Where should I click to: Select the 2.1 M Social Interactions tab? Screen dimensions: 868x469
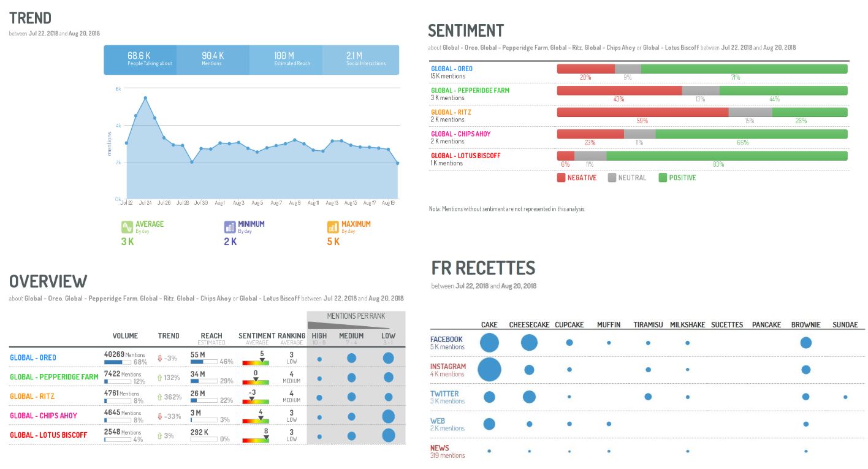360,59
